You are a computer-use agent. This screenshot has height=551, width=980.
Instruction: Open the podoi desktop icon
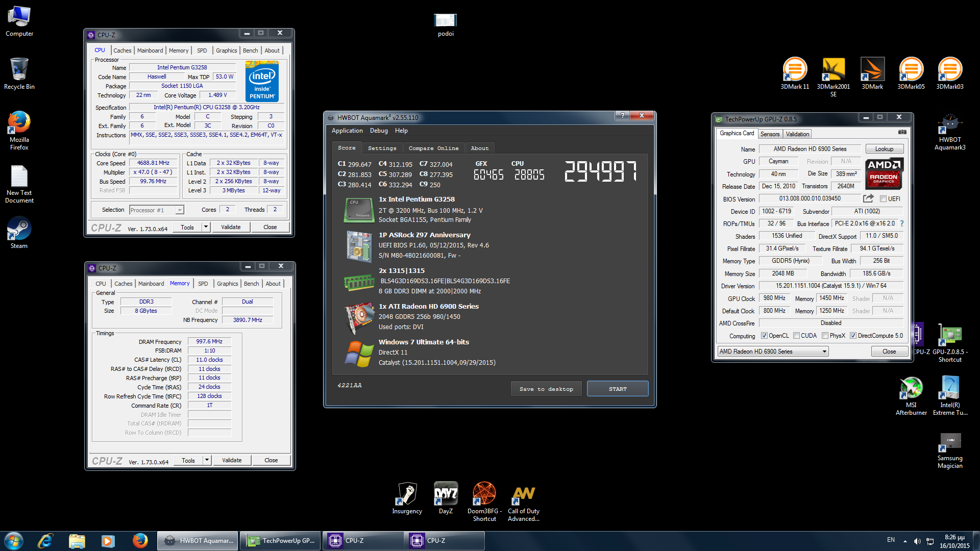tap(446, 25)
